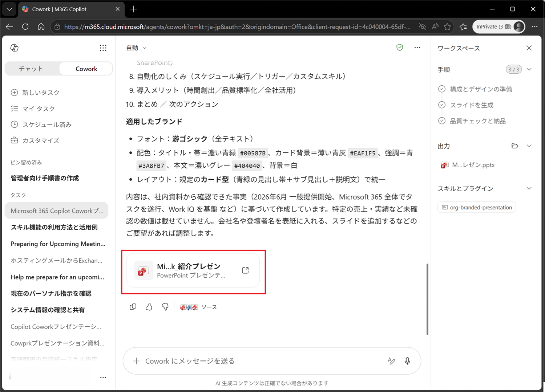Click the org-branded-presentation skill chip
The width and height of the screenshot is (545, 392).
pyautogui.click(x=477, y=207)
